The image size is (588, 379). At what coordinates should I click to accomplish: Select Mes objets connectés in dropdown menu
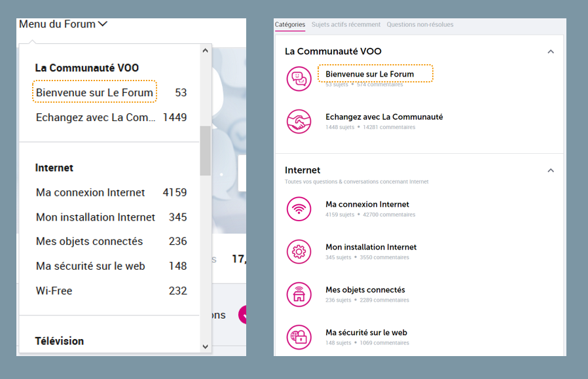(89, 241)
